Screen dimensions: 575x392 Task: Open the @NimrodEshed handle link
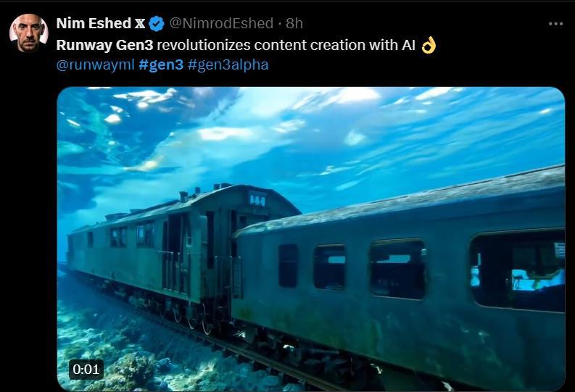coord(221,23)
